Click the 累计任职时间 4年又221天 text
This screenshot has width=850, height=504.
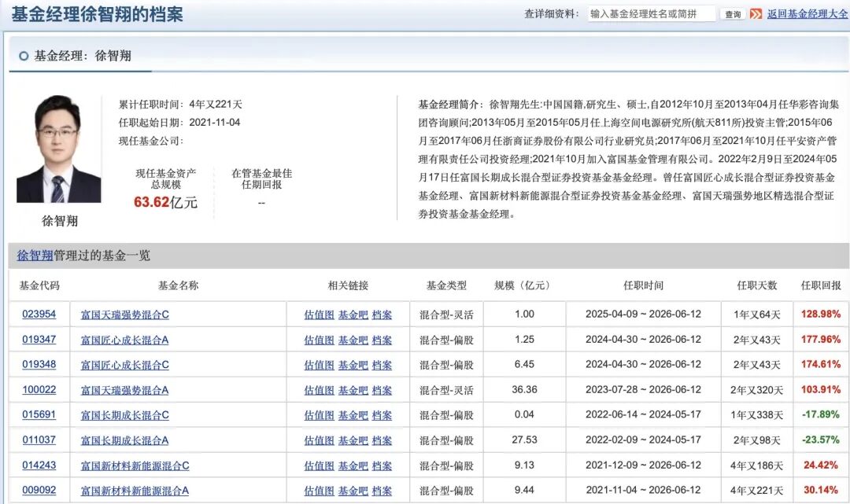[x=180, y=105]
